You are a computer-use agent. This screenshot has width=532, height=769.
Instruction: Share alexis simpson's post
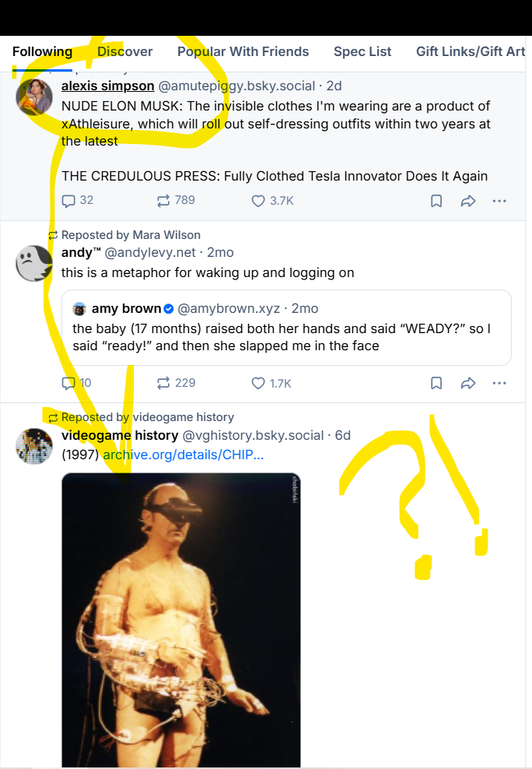tap(467, 201)
